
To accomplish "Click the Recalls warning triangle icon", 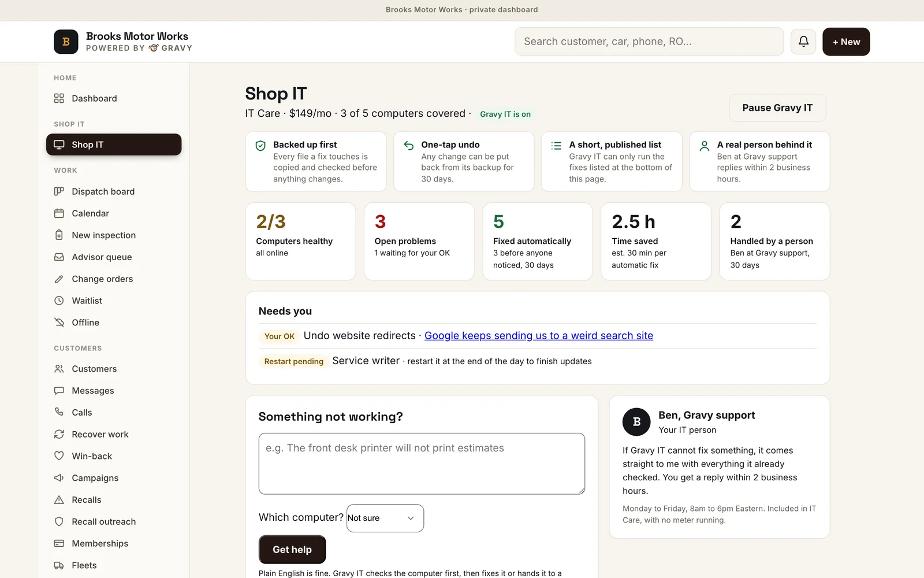I will 59,500.
